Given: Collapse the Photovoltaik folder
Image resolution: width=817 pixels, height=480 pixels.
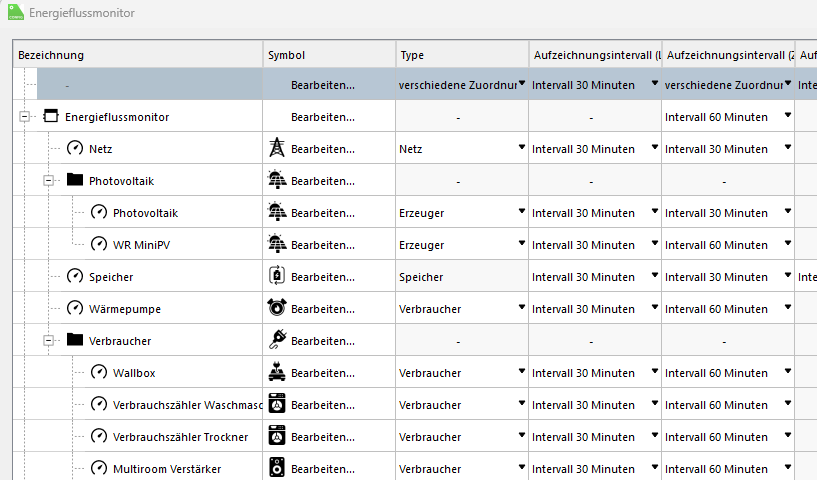Looking at the screenshot, I should point(49,181).
